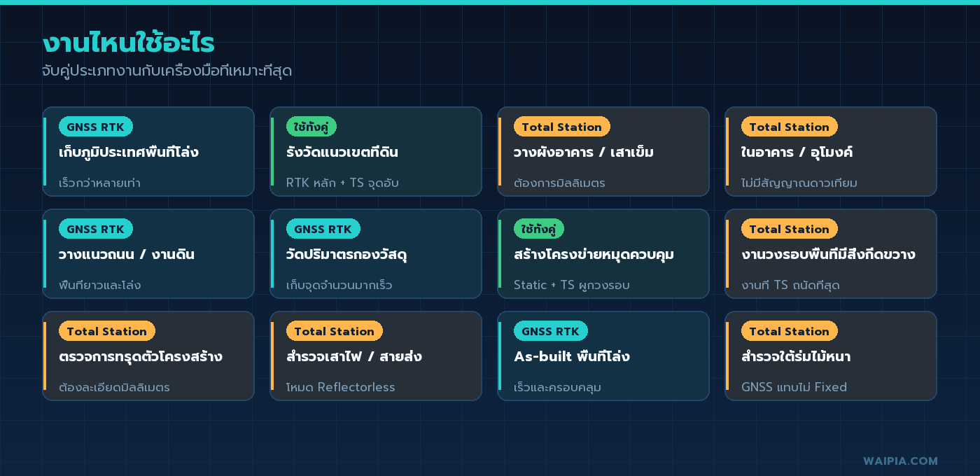Click GNSS RTK badge on วัดปริมาตรกองวัสดุ card

(x=323, y=229)
